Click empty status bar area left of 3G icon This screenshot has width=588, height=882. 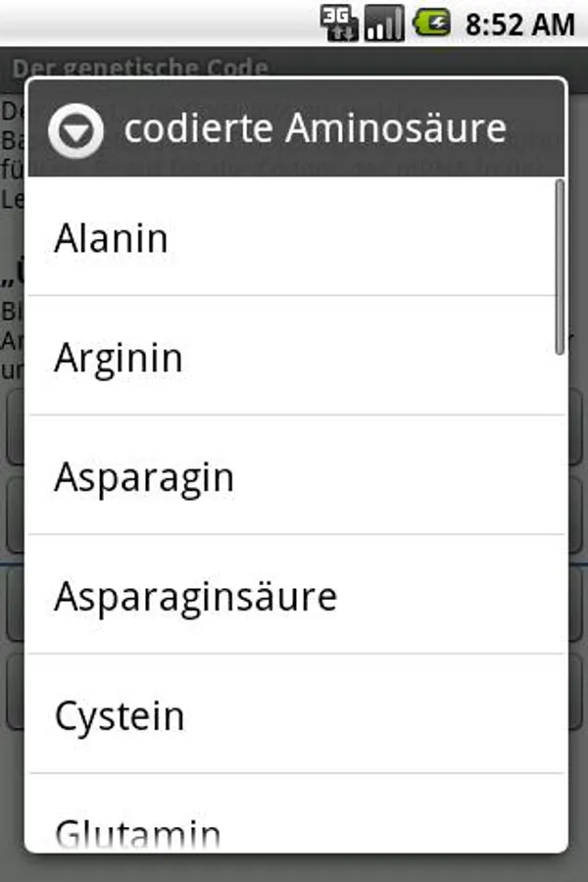(x=147, y=23)
